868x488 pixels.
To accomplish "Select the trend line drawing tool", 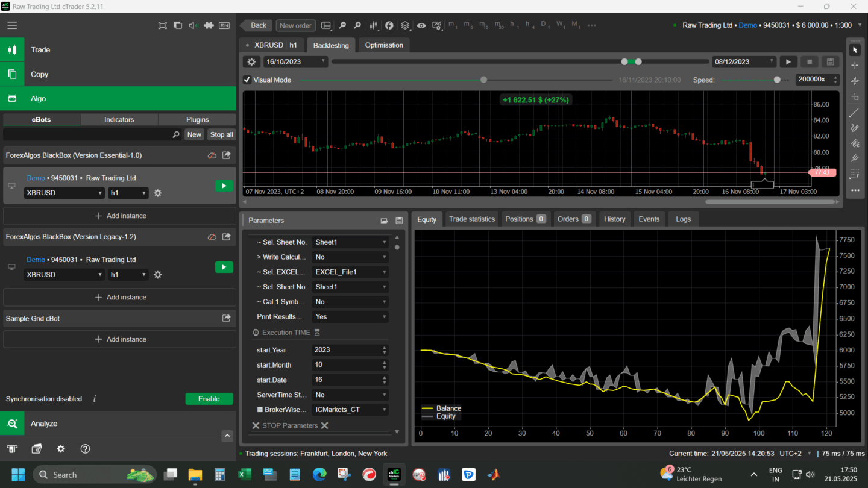I will [x=854, y=113].
